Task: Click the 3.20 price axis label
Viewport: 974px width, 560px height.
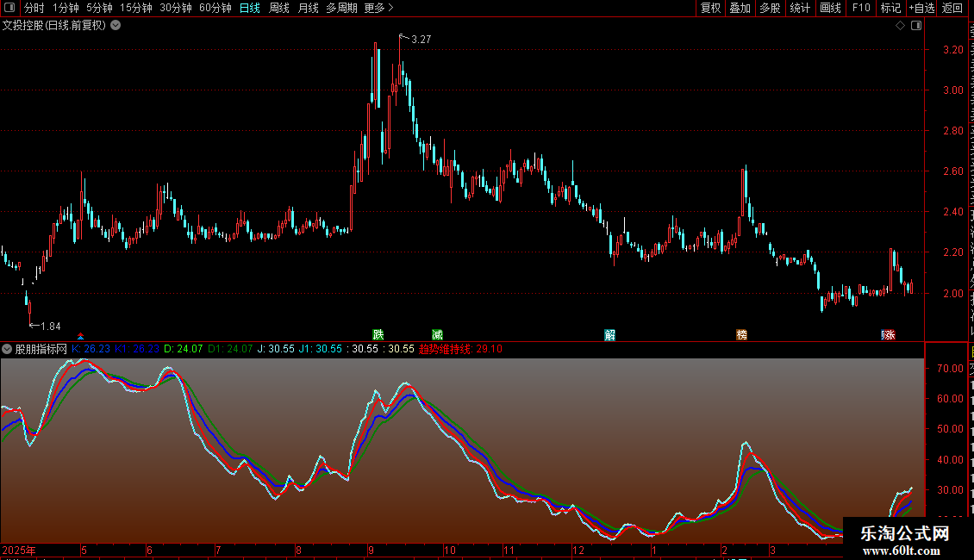Action: pyautogui.click(x=953, y=50)
